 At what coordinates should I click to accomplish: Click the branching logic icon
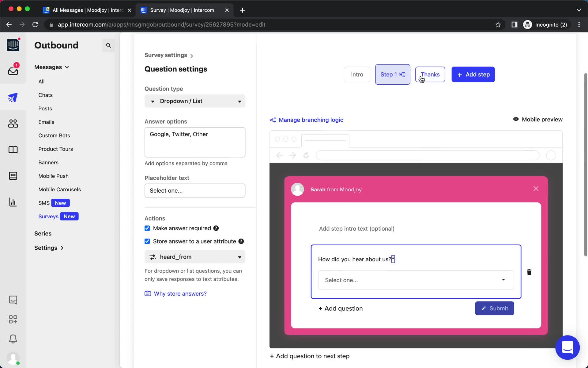coord(273,120)
